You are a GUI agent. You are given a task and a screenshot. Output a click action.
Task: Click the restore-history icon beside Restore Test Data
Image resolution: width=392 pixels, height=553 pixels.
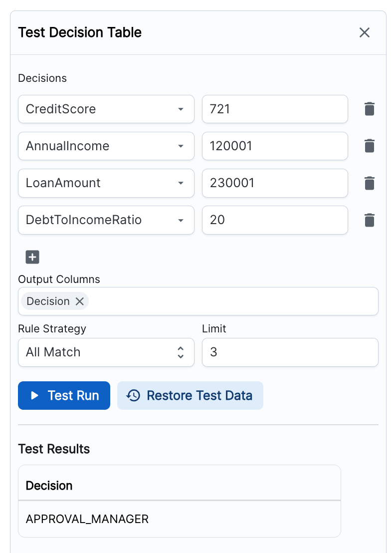[133, 395]
